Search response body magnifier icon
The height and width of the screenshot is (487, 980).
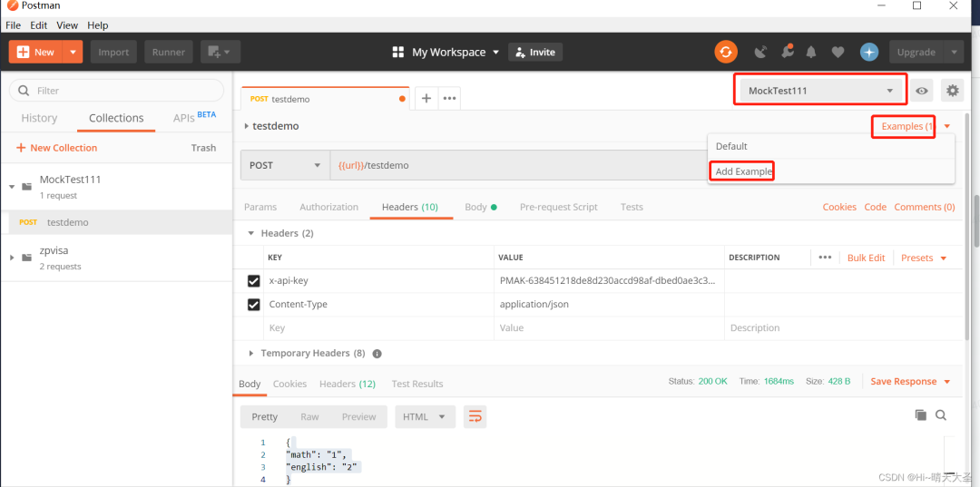point(941,414)
